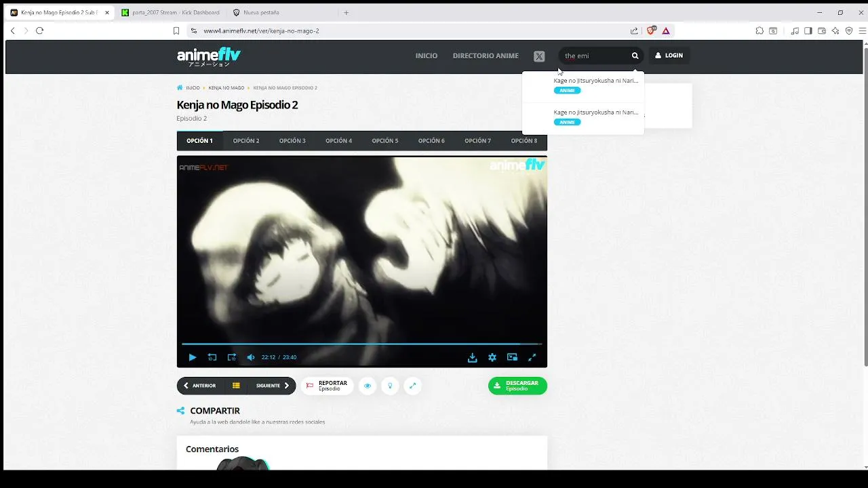
Task: Open Brave VPN icon
Action: pos(849,30)
